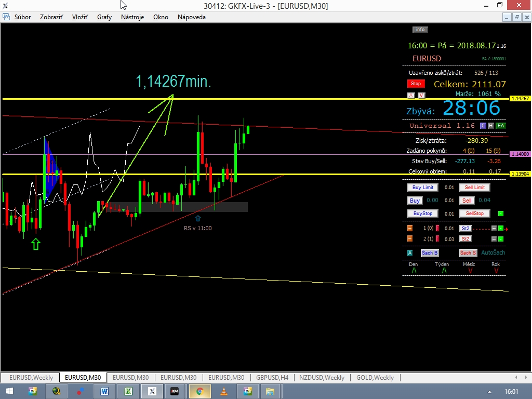Open the Okno menu

click(x=161, y=17)
